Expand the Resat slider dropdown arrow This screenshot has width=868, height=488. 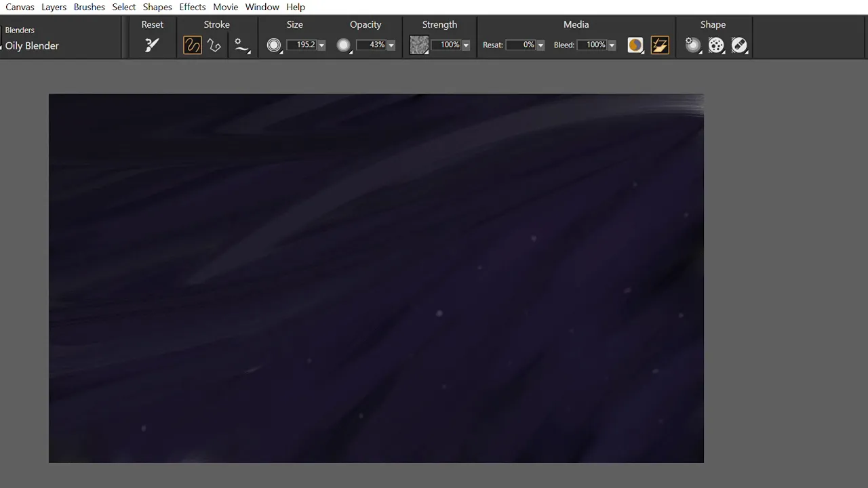[x=540, y=45]
